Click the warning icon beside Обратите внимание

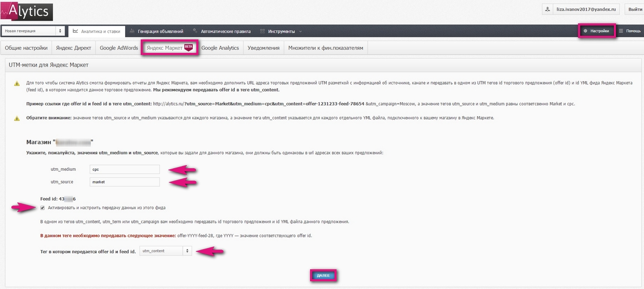[x=17, y=118]
